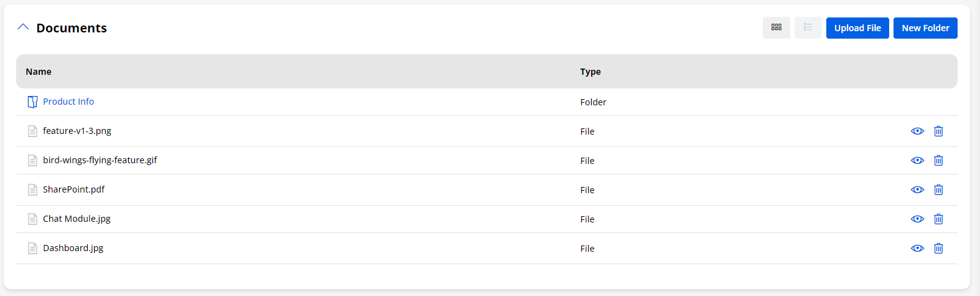This screenshot has height=296, width=980.
Task: Preview feature-v1-3.png with eye icon
Action: point(917,131)
